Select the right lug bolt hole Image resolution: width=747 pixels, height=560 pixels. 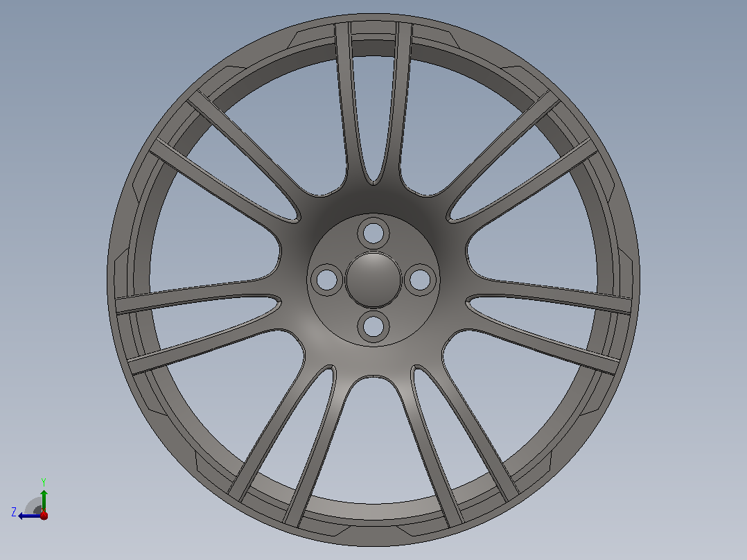420,280
